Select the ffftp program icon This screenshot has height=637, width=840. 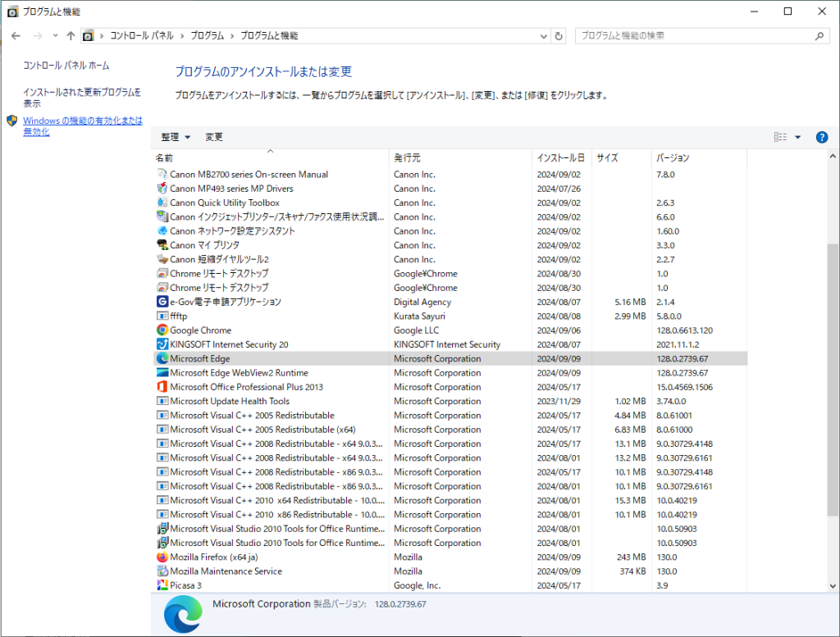pyautogui.click(x=162, y=316)
